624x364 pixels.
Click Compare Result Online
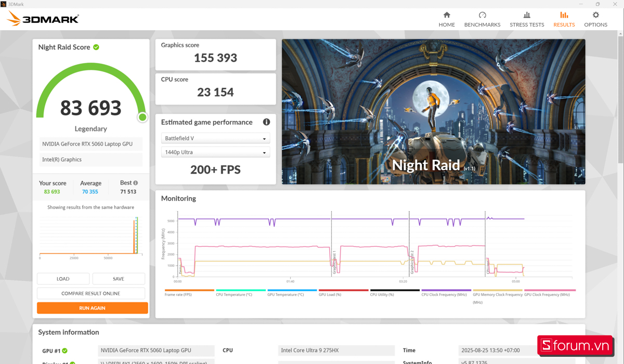coord(91,293)
